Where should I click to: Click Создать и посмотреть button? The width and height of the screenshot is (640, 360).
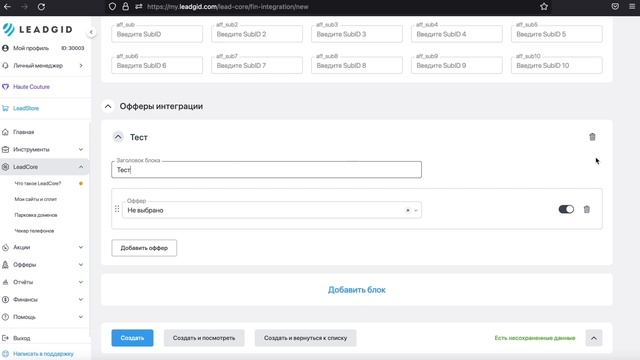pos(204,338)
